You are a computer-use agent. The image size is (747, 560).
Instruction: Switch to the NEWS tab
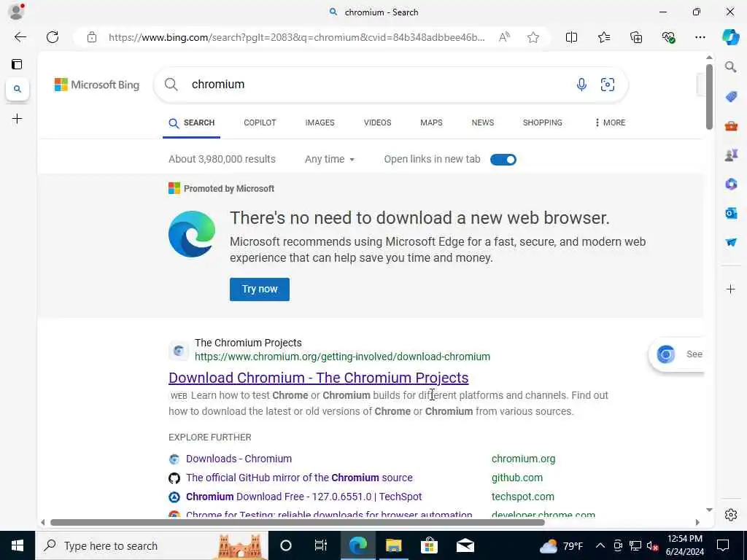coord(483,122)
